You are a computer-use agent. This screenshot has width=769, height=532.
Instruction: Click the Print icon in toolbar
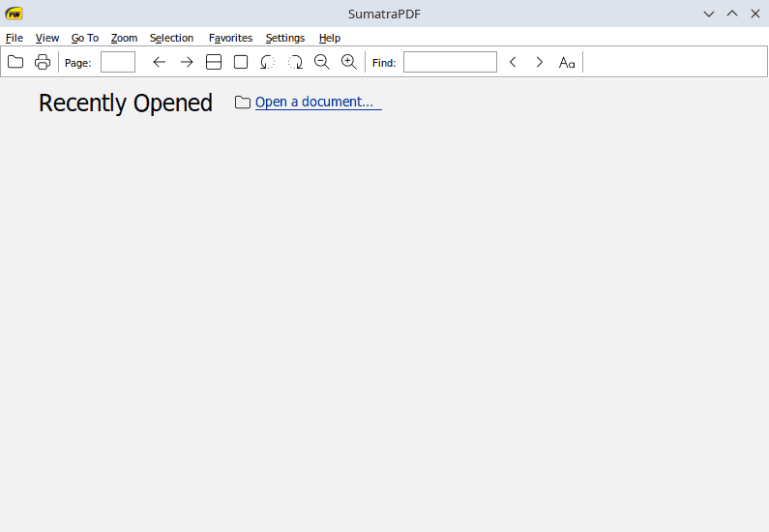[43, 62]
